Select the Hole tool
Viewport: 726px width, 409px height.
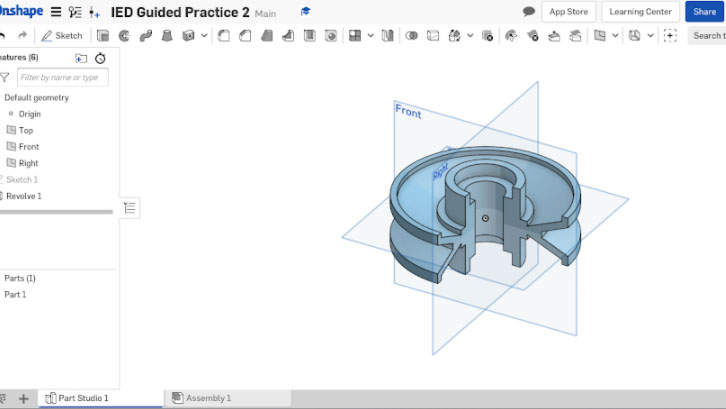pyautogui.click(x=331, y=36)
